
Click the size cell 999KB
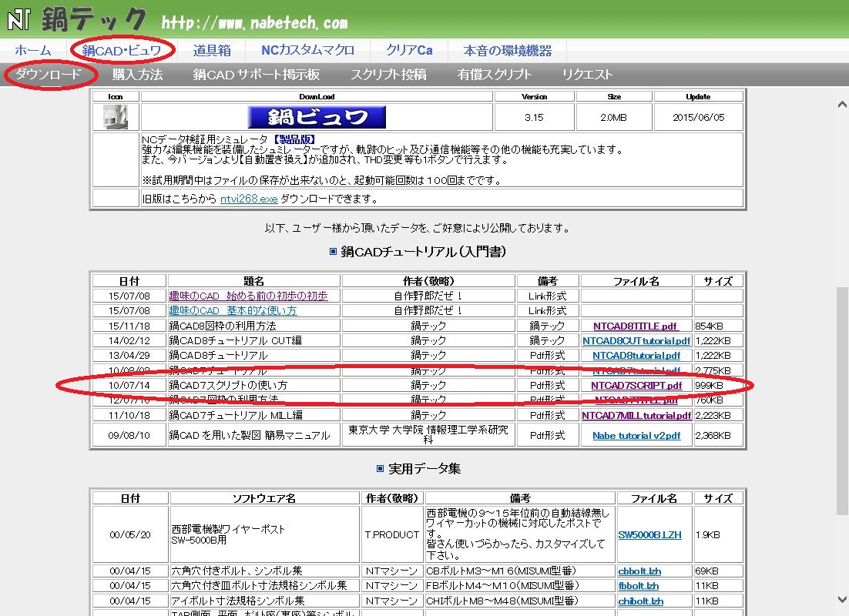717,385
